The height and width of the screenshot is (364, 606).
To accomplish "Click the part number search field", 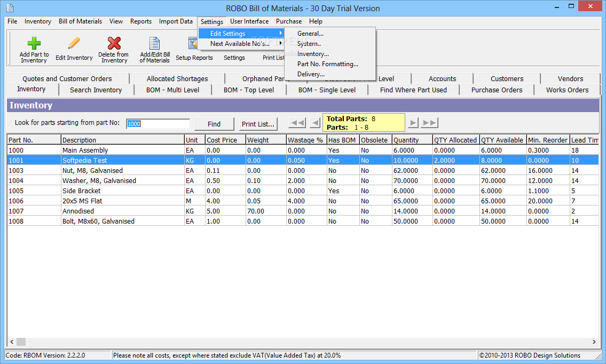I will tap(158, 124).
